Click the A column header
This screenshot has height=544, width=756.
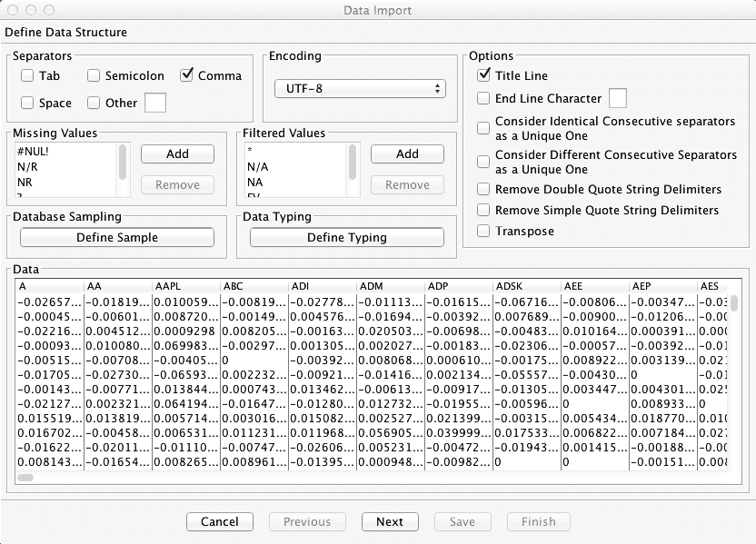pos(50,286)
